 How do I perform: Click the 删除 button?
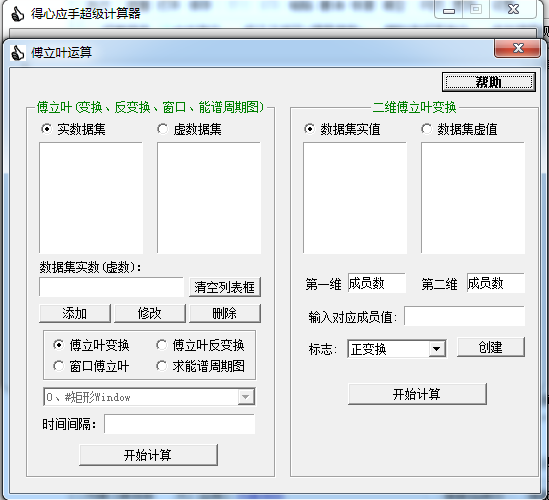(225, 313)
